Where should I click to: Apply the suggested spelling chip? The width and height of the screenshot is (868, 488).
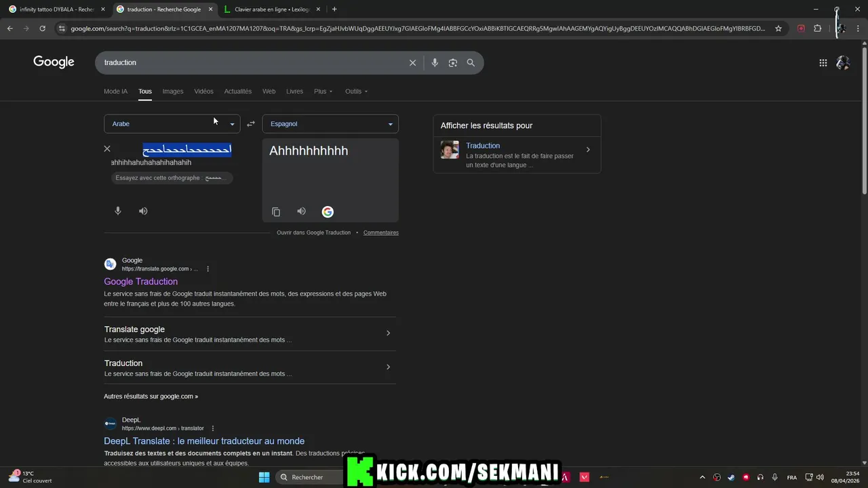coord(172,178)
